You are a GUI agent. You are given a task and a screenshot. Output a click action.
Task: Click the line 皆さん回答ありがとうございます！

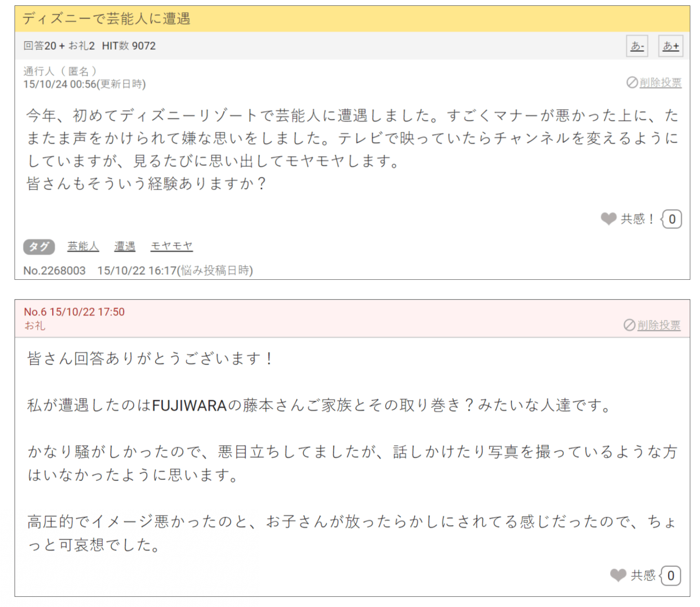[151, 359]
